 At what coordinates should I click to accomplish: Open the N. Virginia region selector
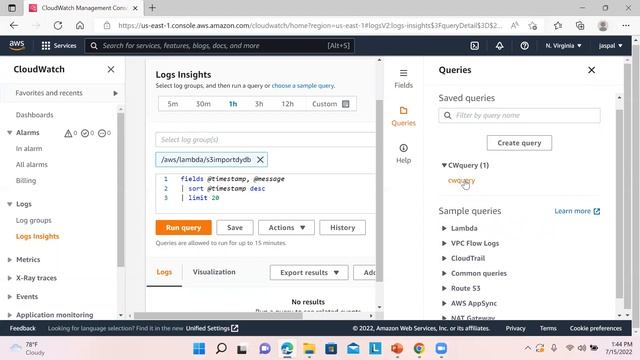click(x=563, y=46)
